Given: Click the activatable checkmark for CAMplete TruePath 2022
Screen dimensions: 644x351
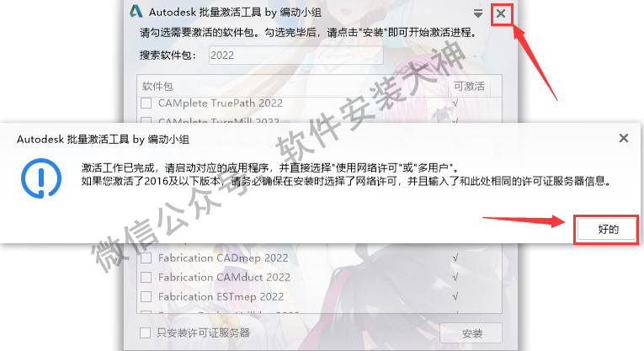Looking at the screenshot, I should [455, 103].
